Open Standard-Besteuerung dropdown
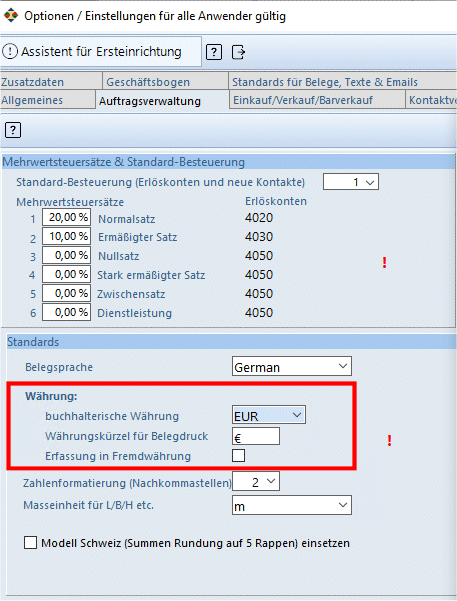This screenshot has width=457, height=601. [x=351, y=182]
